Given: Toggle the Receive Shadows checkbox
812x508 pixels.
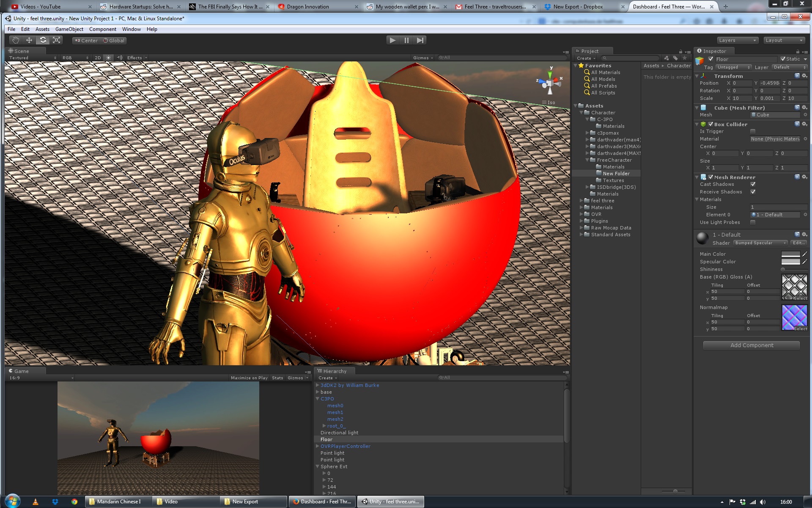Looking at the screenshot, I should coord(753,192).
